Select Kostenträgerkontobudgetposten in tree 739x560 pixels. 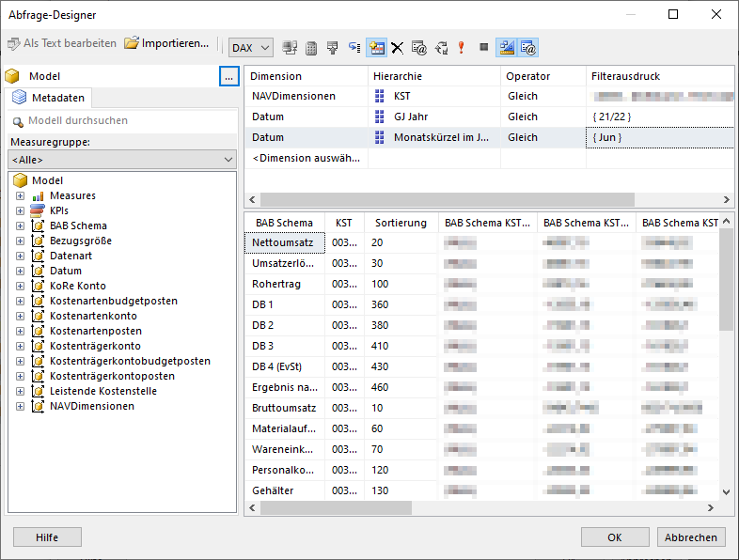coord(130,361)
